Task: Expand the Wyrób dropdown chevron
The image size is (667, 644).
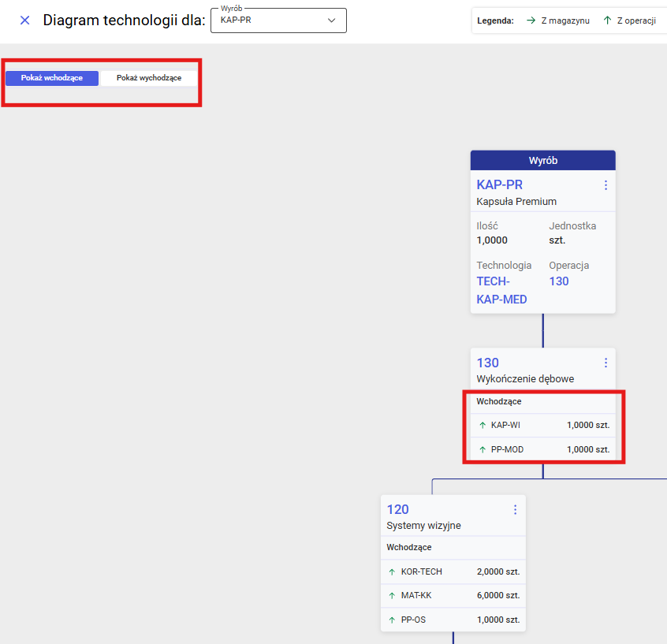Action: (x=331, y=20)
